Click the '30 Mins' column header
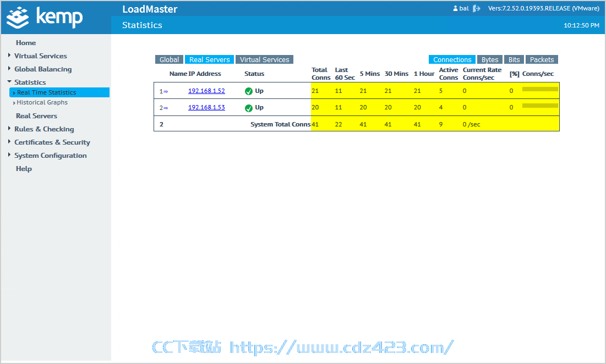The width and height of the screenshot is (606, 364). click(x=396, y=74)
